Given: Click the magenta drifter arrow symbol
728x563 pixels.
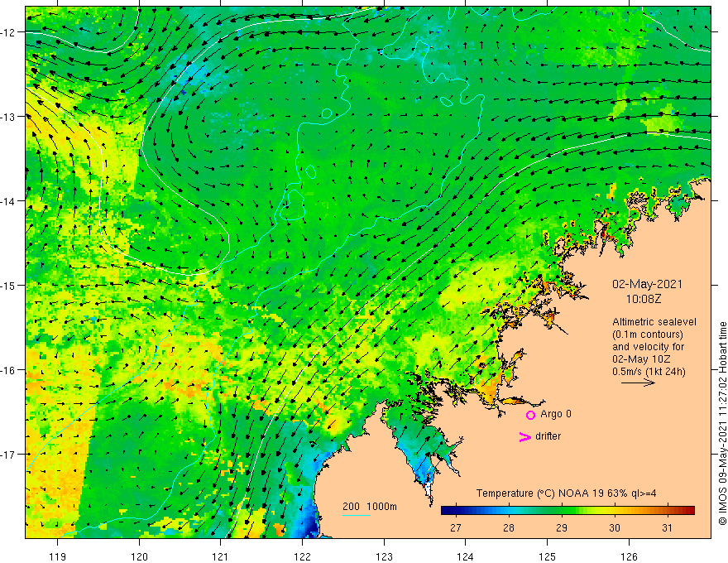Looking at the screenshot, I should click(x=525, y=436).
